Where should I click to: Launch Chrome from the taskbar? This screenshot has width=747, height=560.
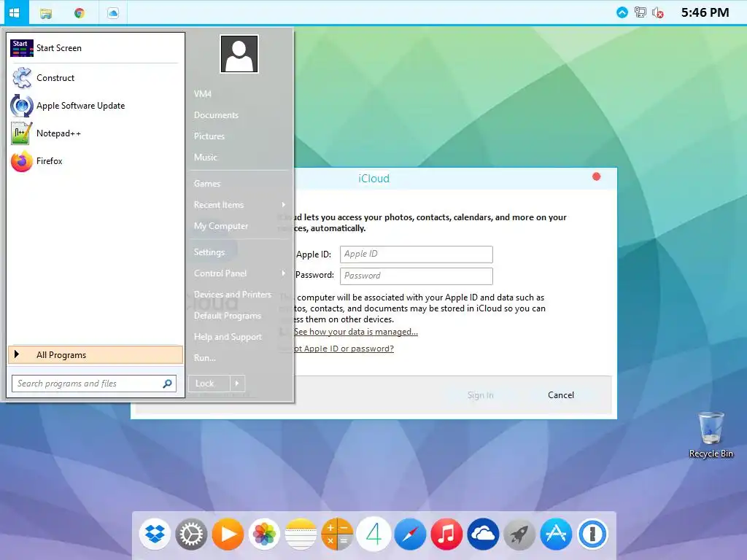click(79, 13)
